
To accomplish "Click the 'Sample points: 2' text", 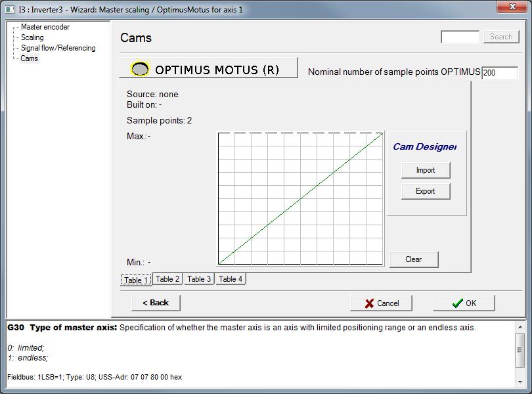I will pyautogui.click(x=159, y=120).
